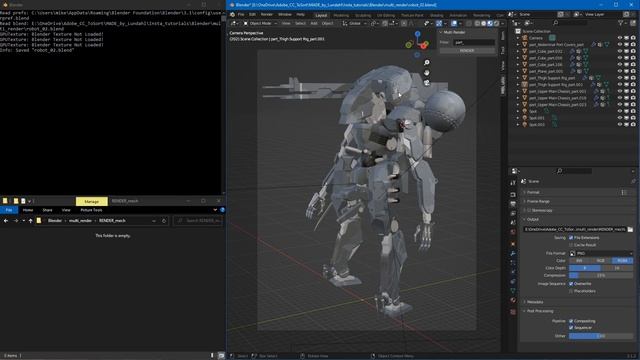Toggle File Extensions checkbox
The image size is (640, 360).
tap(571, 238)
